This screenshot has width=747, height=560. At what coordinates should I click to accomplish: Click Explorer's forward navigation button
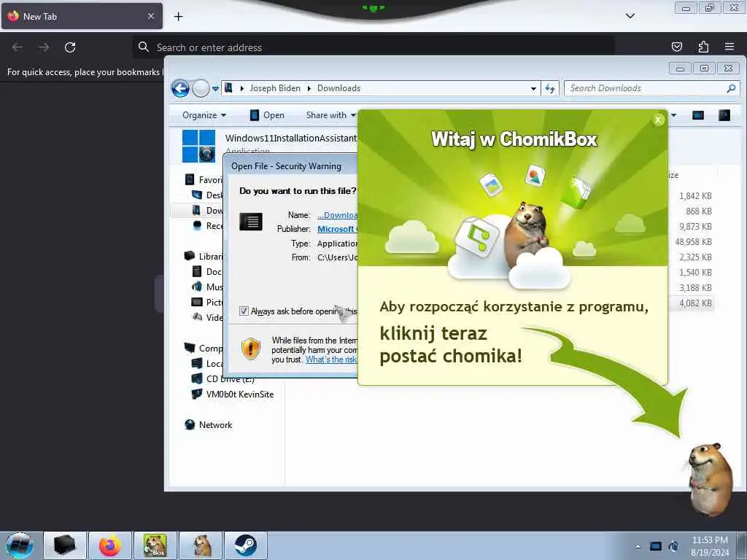tap(201, 88)
